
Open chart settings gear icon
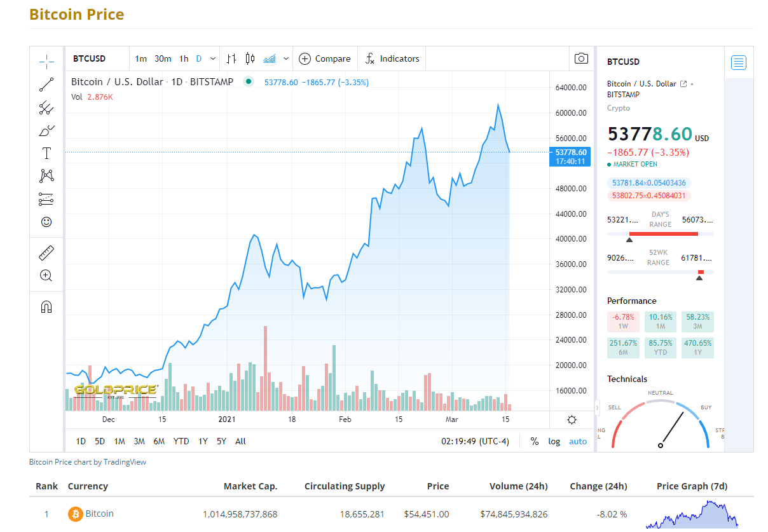572,419
